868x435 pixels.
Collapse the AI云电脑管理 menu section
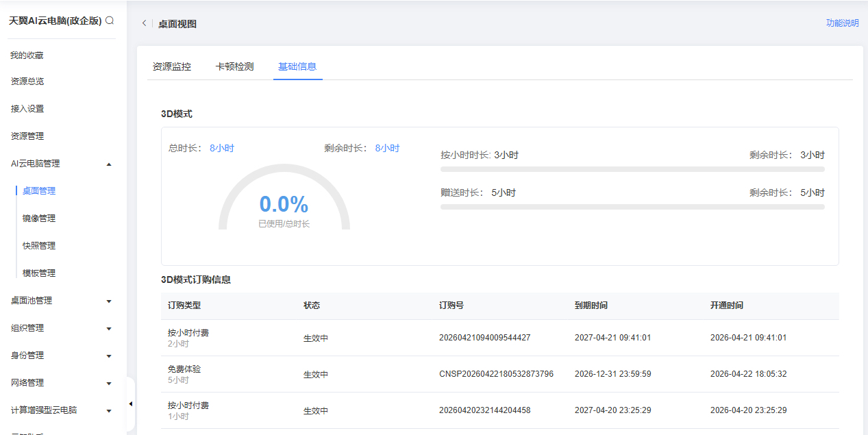coord(109,164)
